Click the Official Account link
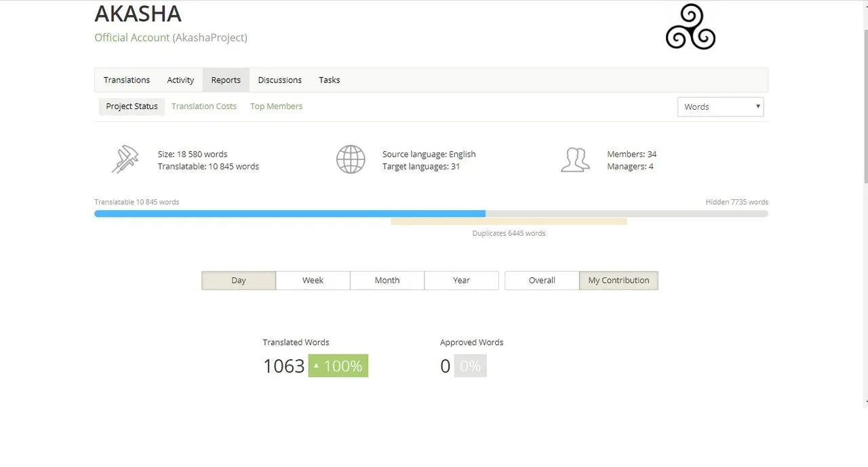 click(x=132, y=38)
